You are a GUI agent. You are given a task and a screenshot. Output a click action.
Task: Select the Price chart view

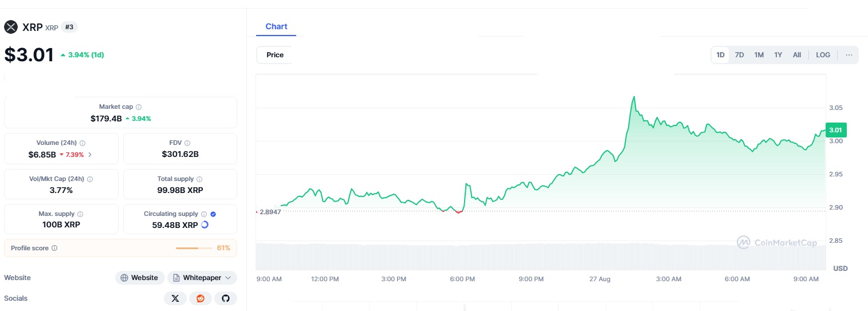click(274, 55)
